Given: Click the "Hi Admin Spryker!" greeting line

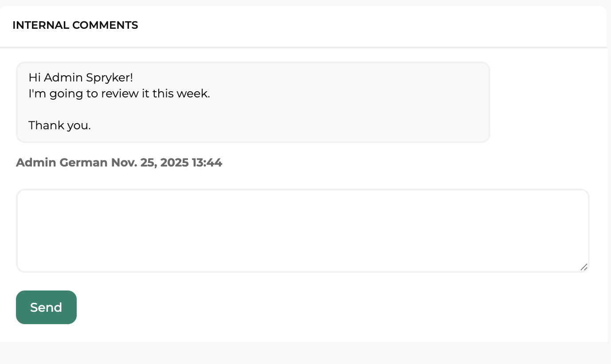Looking at the screenshot, I should coord(81,77).
